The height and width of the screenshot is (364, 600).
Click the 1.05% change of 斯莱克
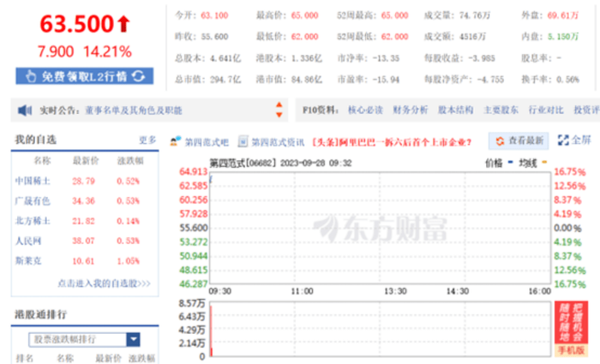pyautogui.click(x=128, y=261)
